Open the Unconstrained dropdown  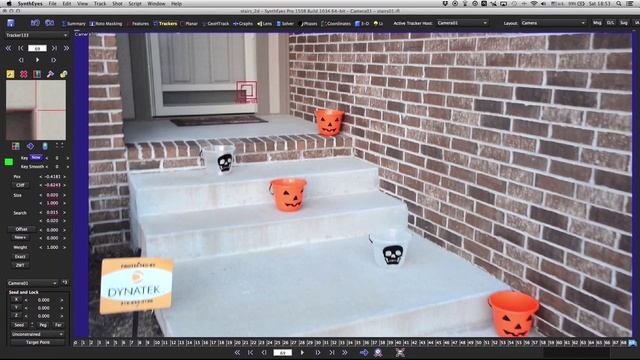point(37,334)
